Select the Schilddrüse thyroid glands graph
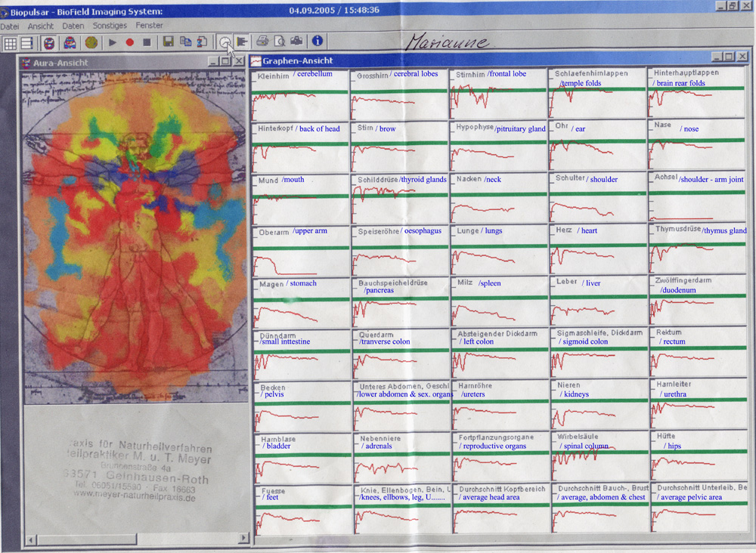Image resolution: width=756 pixels, height=553 pixels. tap(400, 199)
